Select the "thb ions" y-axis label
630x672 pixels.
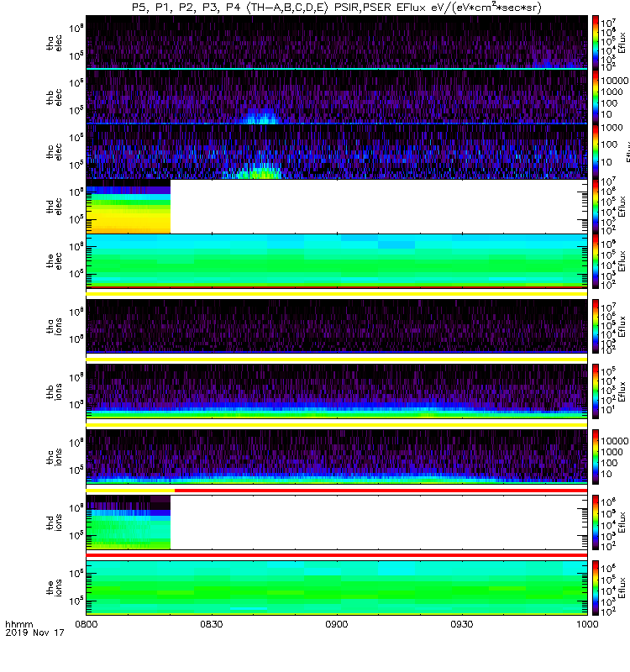(x=54, y=391)
